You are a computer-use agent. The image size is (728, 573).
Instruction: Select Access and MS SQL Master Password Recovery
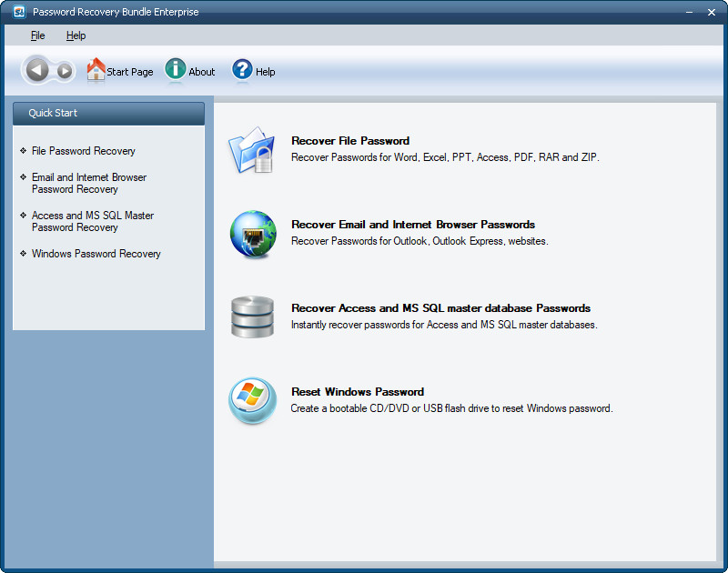coord(93,221)
